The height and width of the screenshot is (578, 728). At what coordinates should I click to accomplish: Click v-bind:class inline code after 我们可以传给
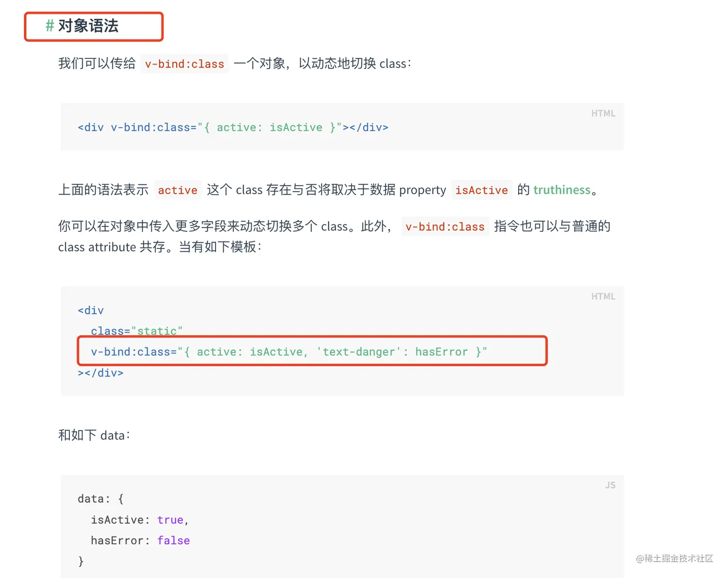[184, 64]
